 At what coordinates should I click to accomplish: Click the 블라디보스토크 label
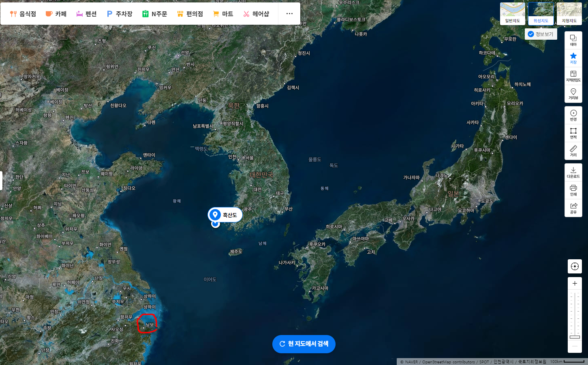(351, 19)
